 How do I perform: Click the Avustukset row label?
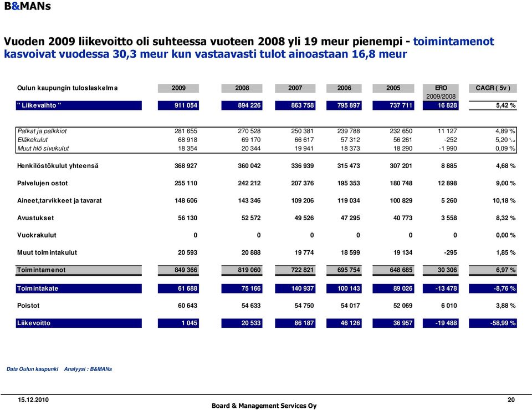tap(35, 217)
